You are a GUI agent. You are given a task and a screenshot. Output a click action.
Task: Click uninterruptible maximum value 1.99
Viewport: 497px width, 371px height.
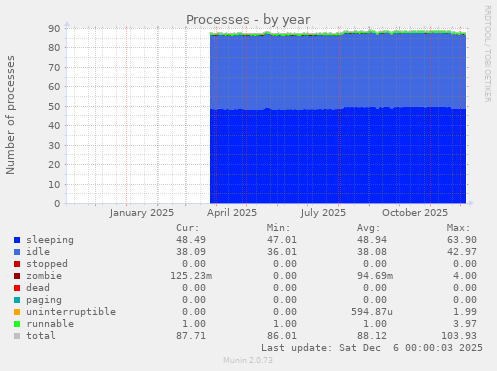tap(465, 312)
